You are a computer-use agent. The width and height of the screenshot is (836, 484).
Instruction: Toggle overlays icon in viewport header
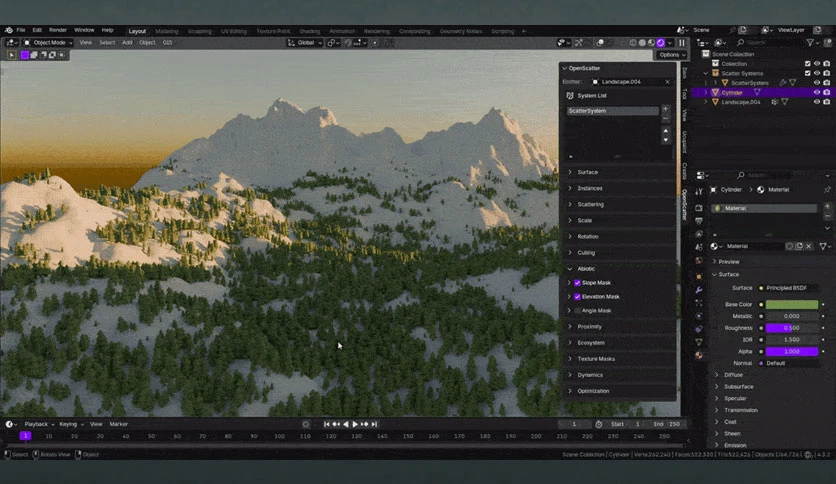(600, 43)
